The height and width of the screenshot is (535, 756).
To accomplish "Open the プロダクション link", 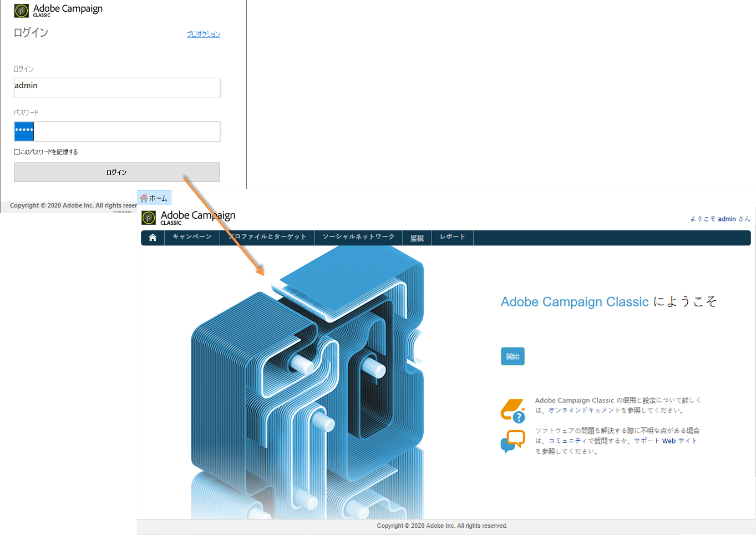I will 204,34.
